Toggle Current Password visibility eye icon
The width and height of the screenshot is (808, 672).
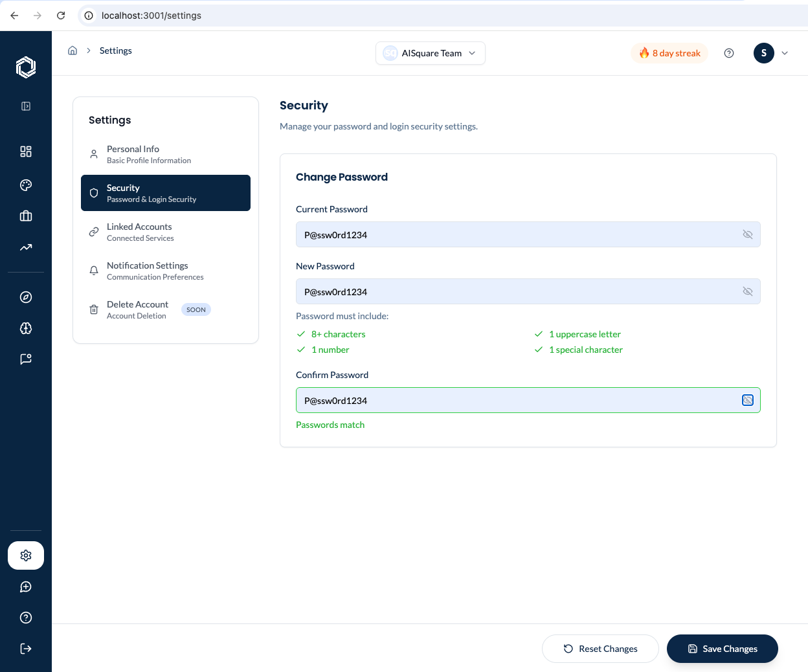coord(748,234)
